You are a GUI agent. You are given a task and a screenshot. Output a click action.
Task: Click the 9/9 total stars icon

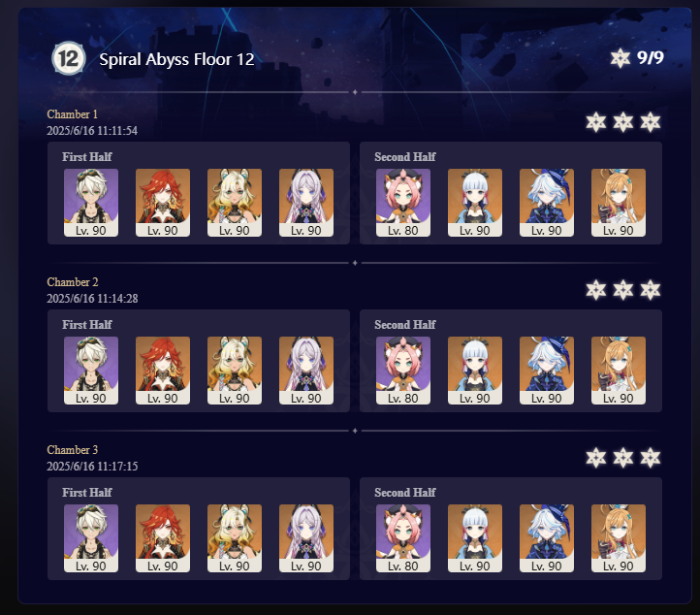[x=620, y=58]
